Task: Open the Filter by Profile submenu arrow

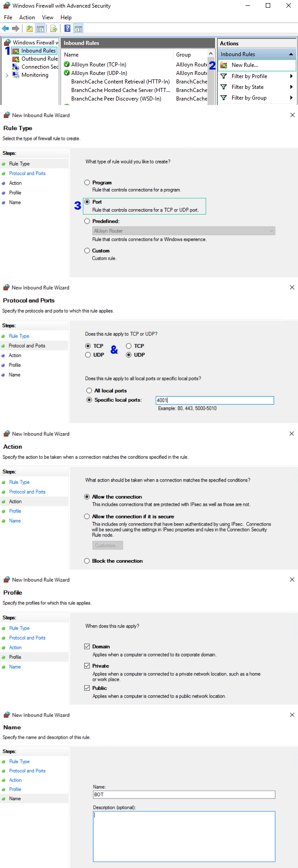Action: (x=291, y=76)
